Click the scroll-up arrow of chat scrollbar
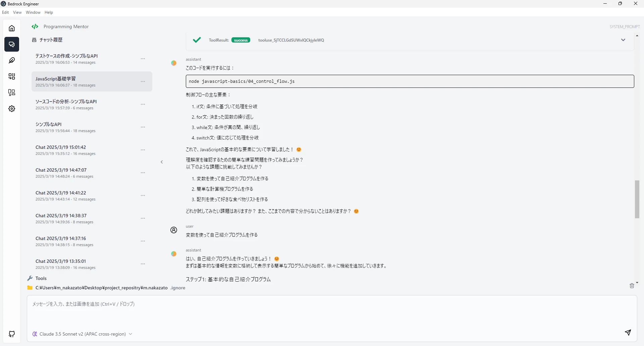 pyautogui.click(x=637, y=36)
